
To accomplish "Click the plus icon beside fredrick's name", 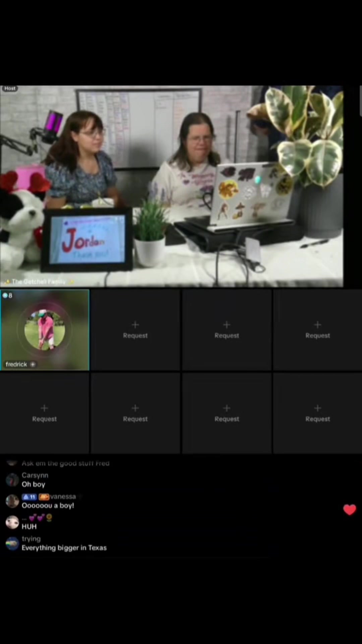I will (x=33, y=364).
